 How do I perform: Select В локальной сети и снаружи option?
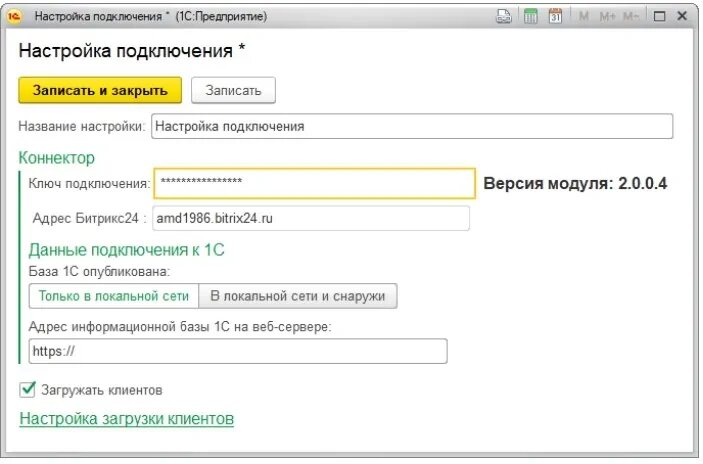point(298,296)
